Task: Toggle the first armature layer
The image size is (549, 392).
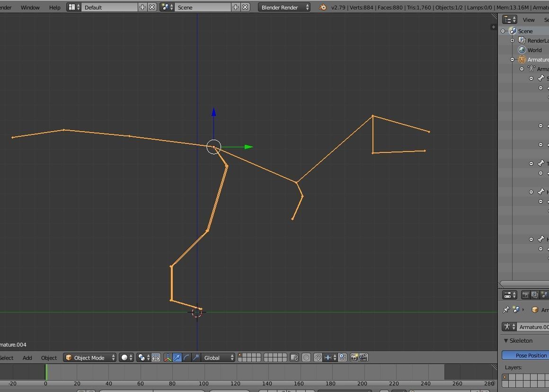Action: (505, 377)
